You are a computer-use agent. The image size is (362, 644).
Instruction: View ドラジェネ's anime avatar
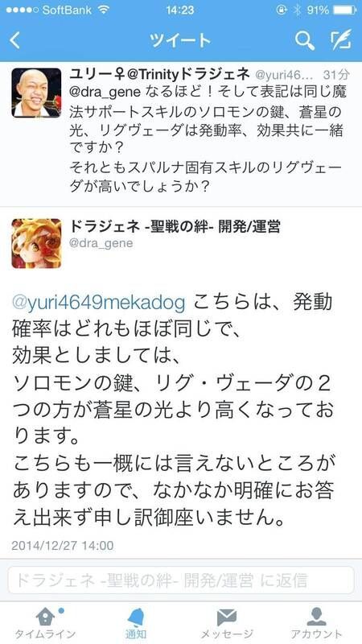point(36,244)
